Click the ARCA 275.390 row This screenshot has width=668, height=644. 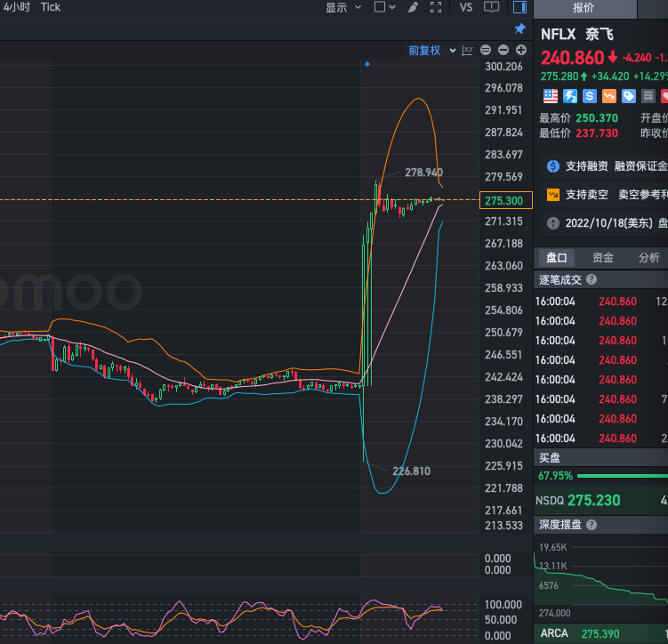(x=600, y=634)
